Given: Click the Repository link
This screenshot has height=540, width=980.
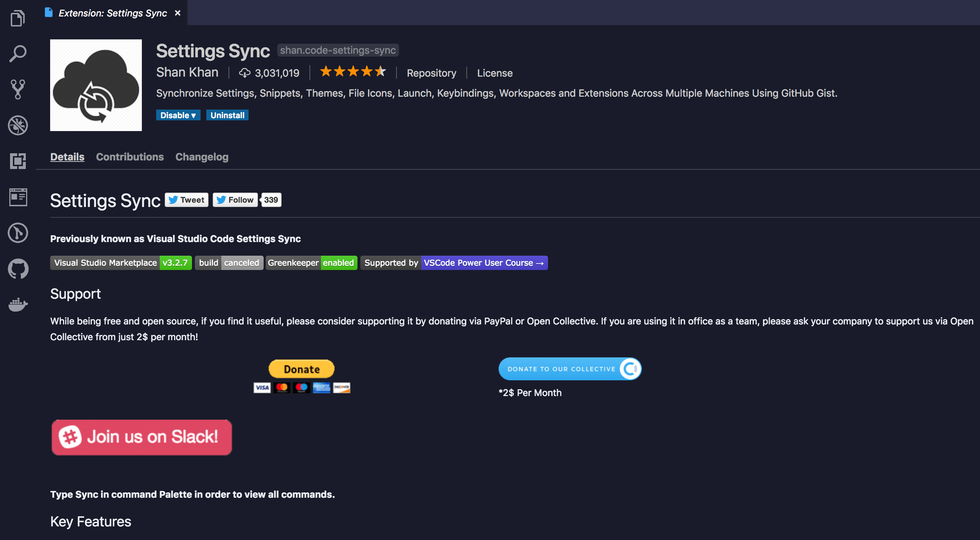Looking at the screenshot, I should click(x=432, y=72).
